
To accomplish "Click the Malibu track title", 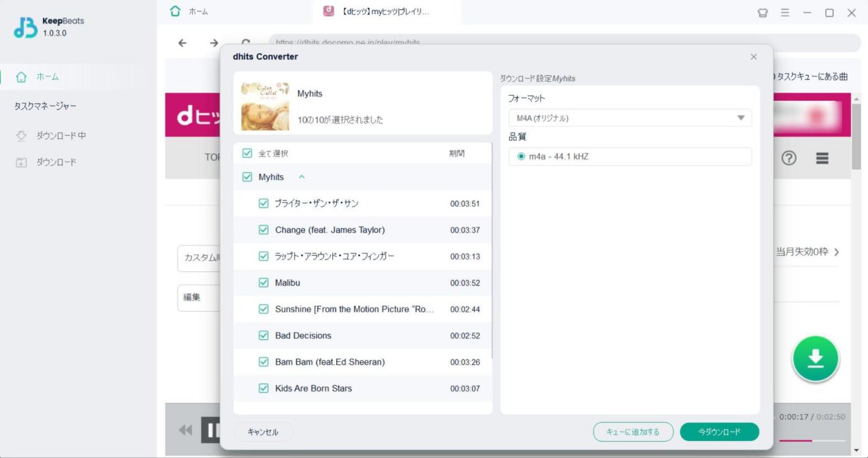I will (288, 283).
